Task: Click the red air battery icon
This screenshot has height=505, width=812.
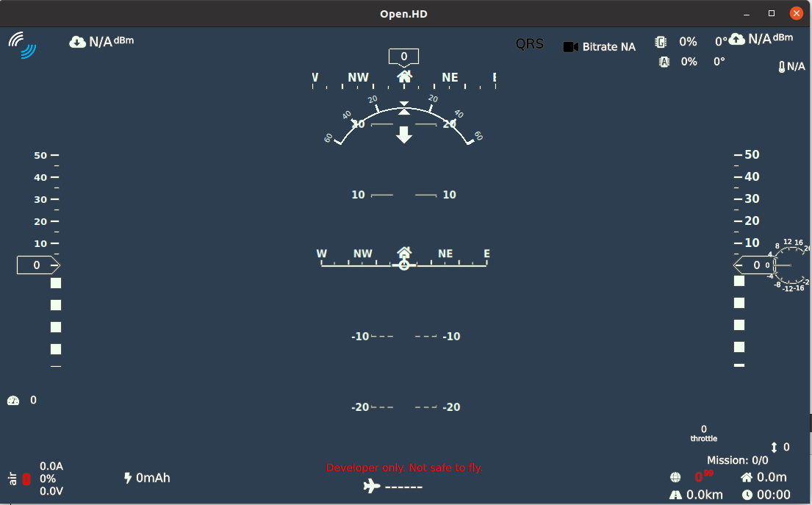Action: pos(26,479)
